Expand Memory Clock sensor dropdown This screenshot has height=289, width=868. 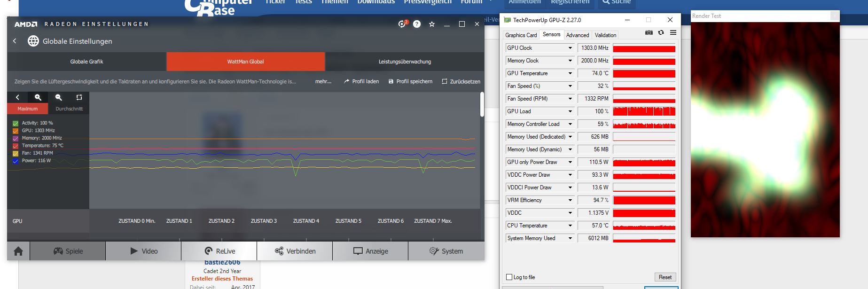point(570,61)
